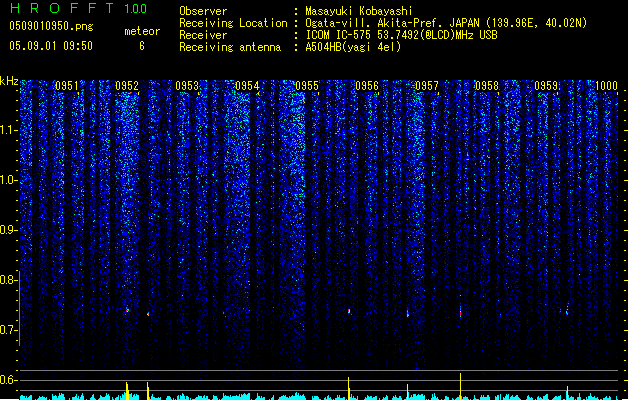This screenshot has height=400, width=629.
Task: Click the "Observer" field label
Action: point(203,11)
